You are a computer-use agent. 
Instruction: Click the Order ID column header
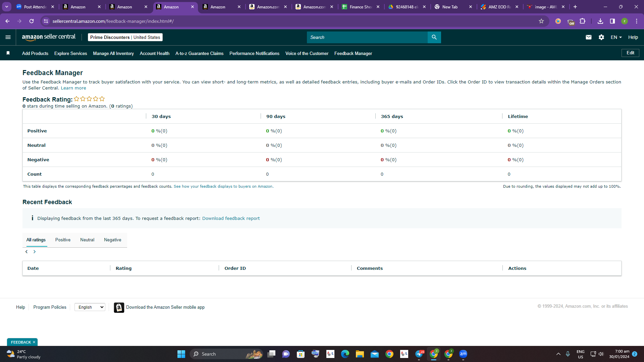235,268
